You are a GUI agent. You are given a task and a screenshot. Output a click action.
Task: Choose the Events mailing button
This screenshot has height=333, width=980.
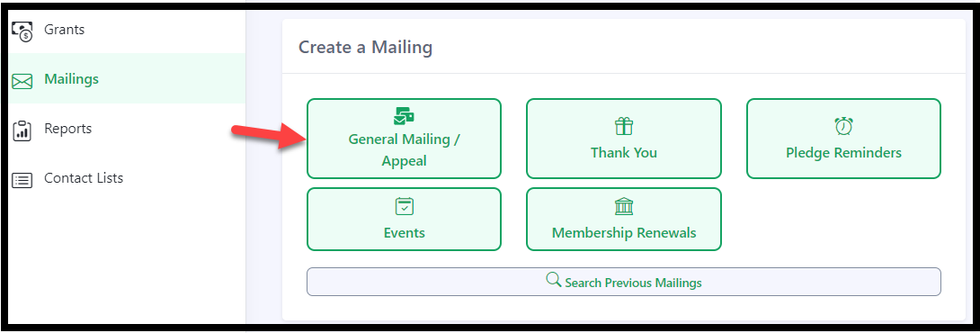(404, 219)
